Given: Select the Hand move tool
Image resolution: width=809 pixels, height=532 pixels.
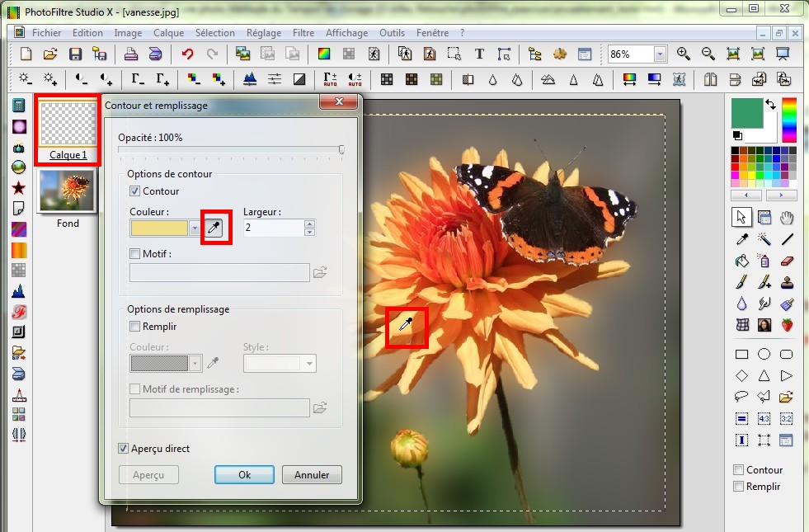Looking at the screenshot, I should [786, 218].
